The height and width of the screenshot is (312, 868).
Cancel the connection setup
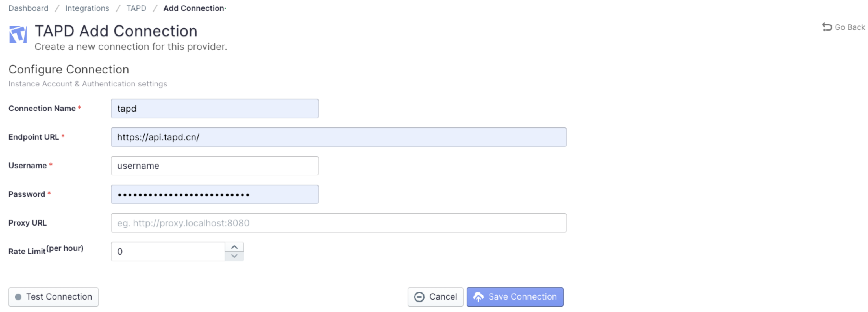[x=435, y=297]
